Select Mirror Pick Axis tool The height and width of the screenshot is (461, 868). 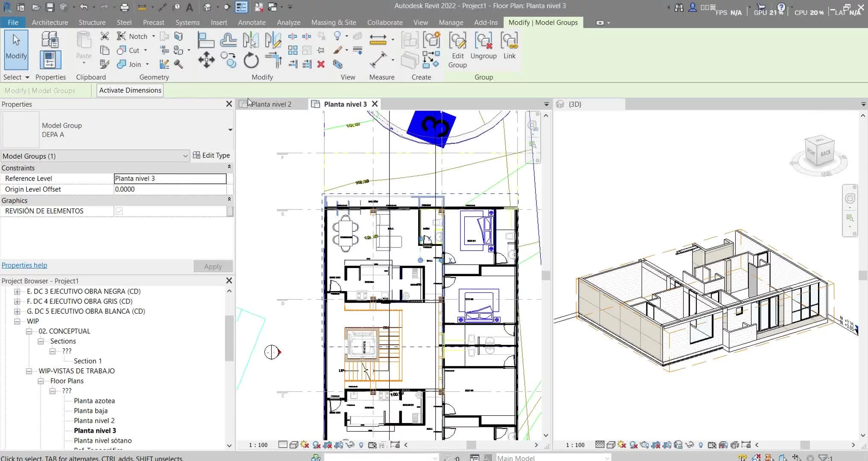251,40
